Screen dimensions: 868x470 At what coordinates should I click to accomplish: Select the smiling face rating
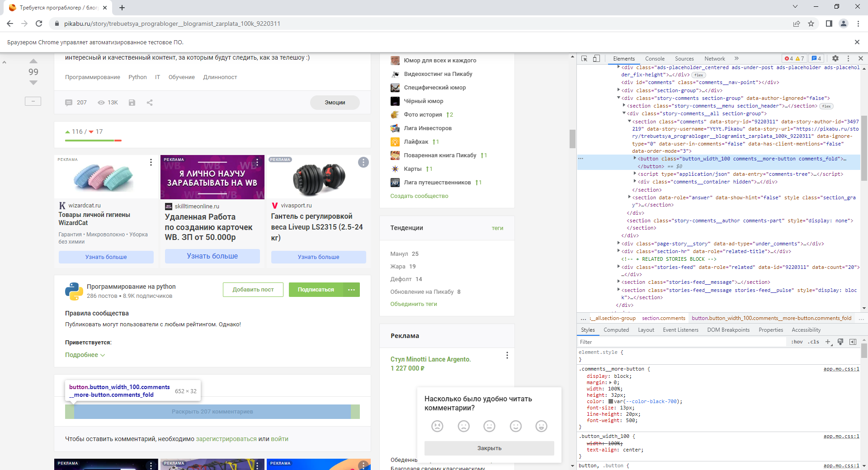(515, 426)
